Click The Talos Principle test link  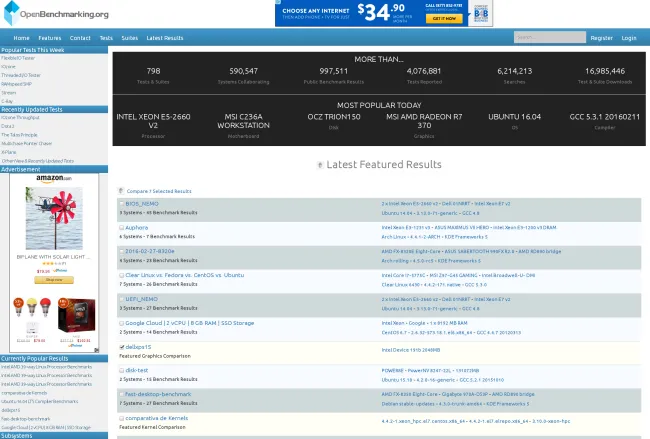[19, 135]
